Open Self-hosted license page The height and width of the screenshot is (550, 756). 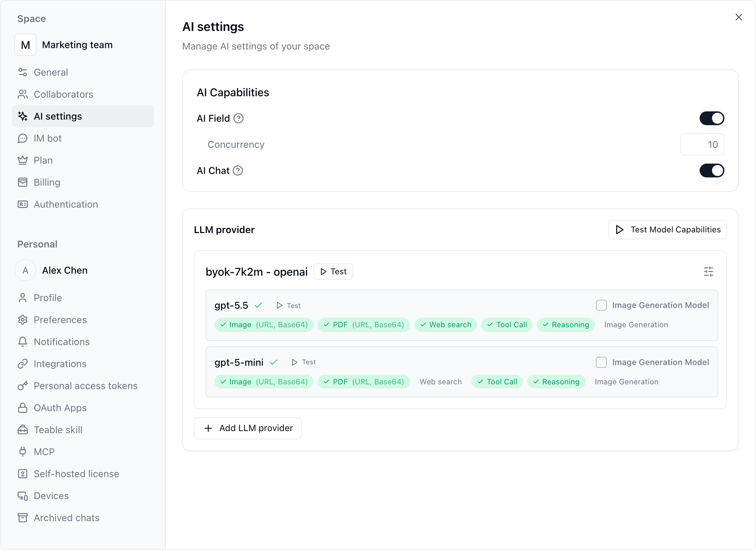tap(82, 474)
